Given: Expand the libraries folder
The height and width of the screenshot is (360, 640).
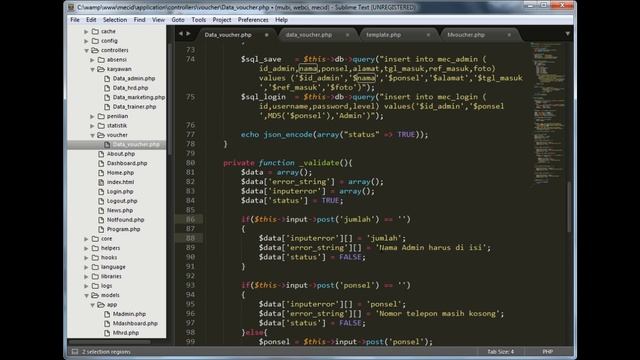Looking at the screenshot, I should coord(86,276).
